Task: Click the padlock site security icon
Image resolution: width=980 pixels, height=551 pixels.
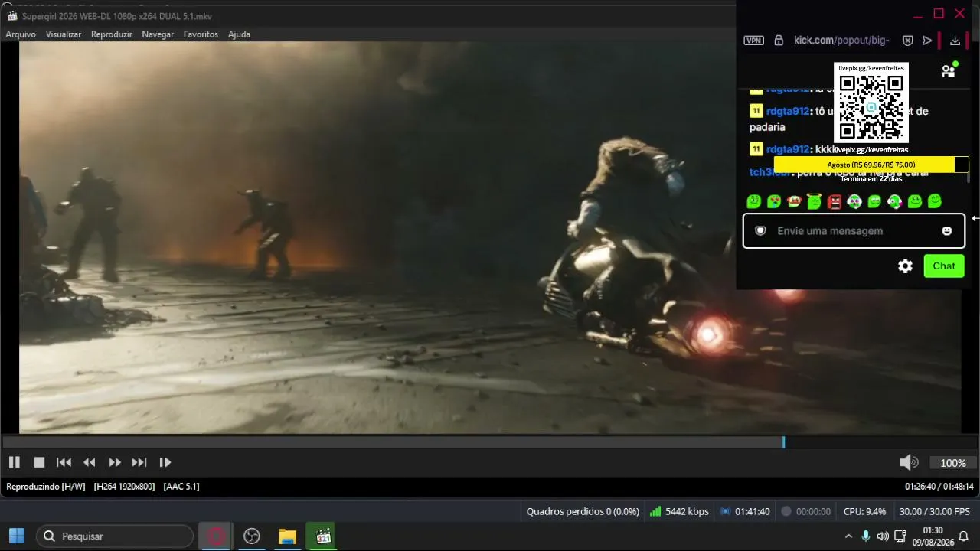Action: coord(779,41)
